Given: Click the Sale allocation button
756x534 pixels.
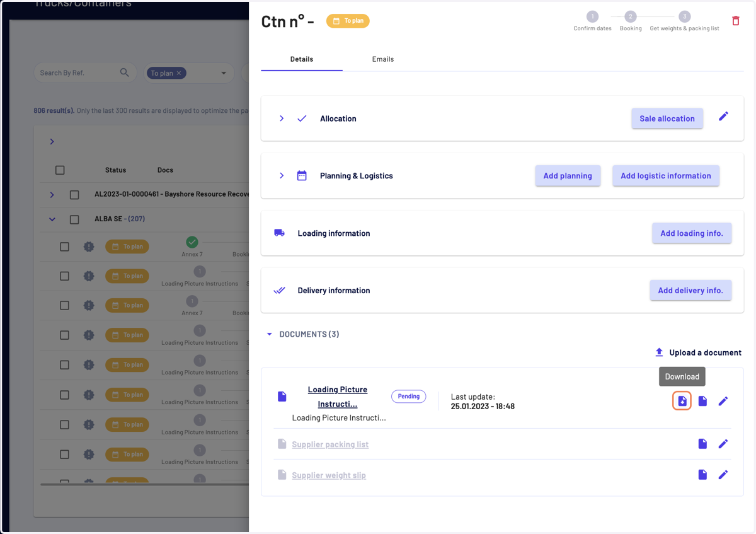Looking at the screenshot, I should [x=667, y=119].
